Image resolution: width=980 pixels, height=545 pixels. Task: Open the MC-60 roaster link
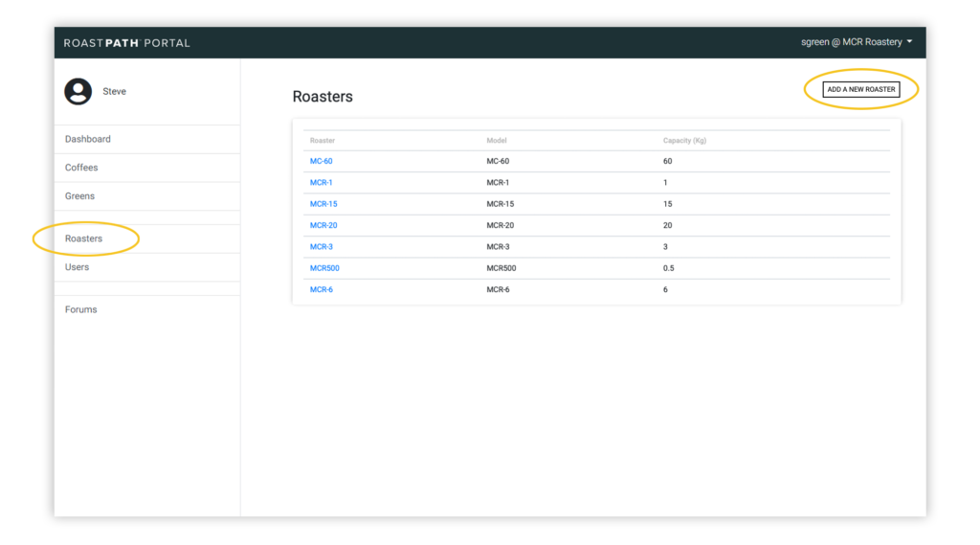click(x=321, y=162)
